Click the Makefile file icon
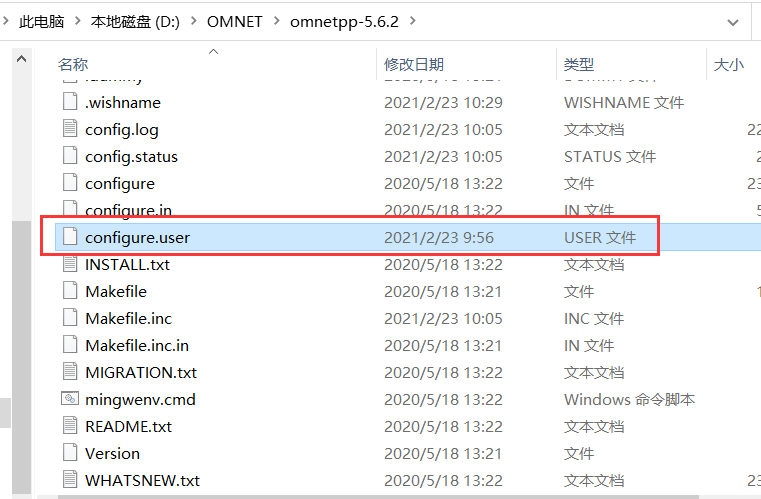Image resolution: width=761 pixels, height=499 pixels. pos(70,291)
